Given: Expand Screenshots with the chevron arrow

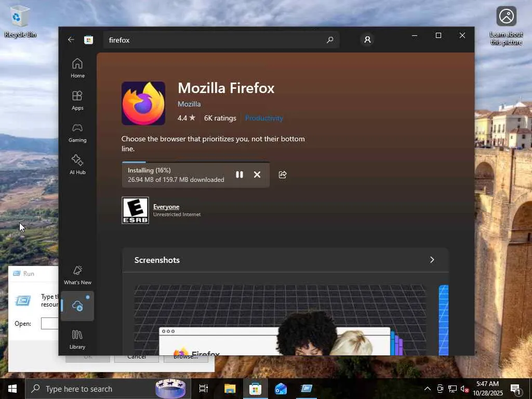Looking at the screenshot, I should (x=432, y=260).
